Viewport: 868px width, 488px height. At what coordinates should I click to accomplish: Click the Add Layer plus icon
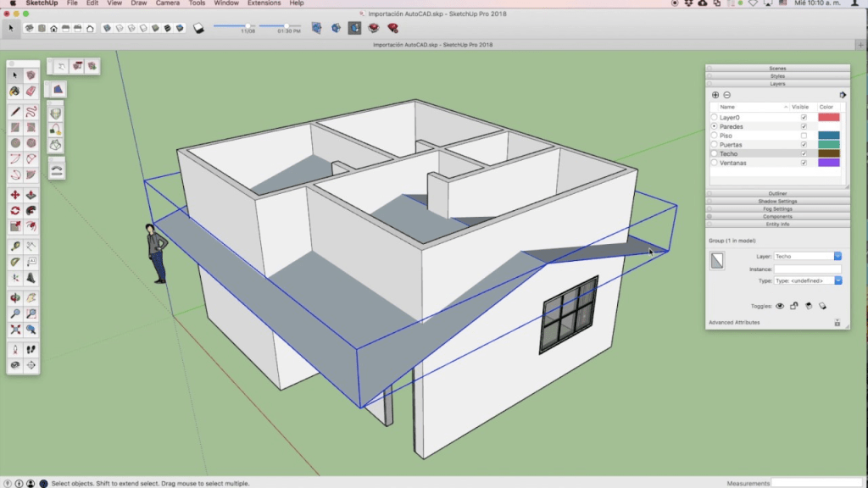click(x=715, y=95)
